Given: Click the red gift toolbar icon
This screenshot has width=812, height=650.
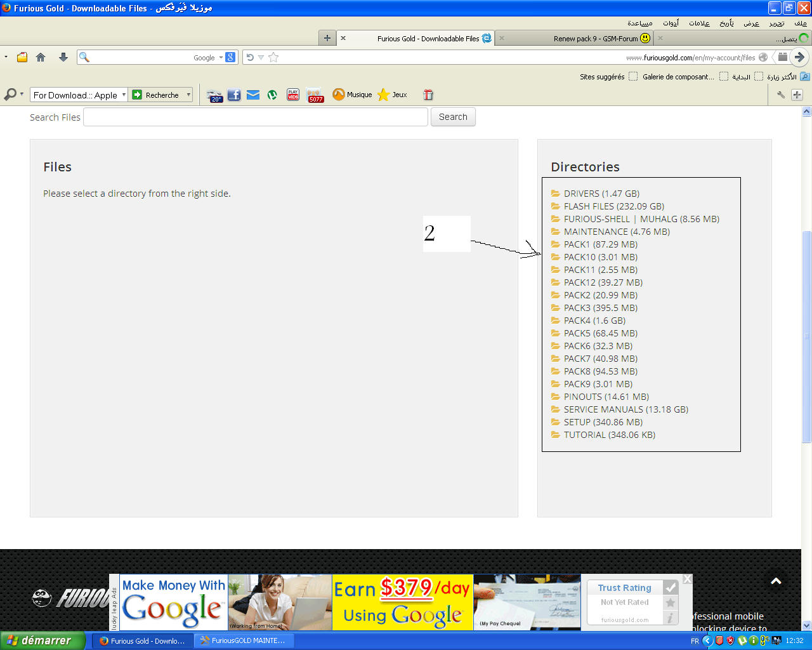Looking at the screenshot, I should 428,95.
